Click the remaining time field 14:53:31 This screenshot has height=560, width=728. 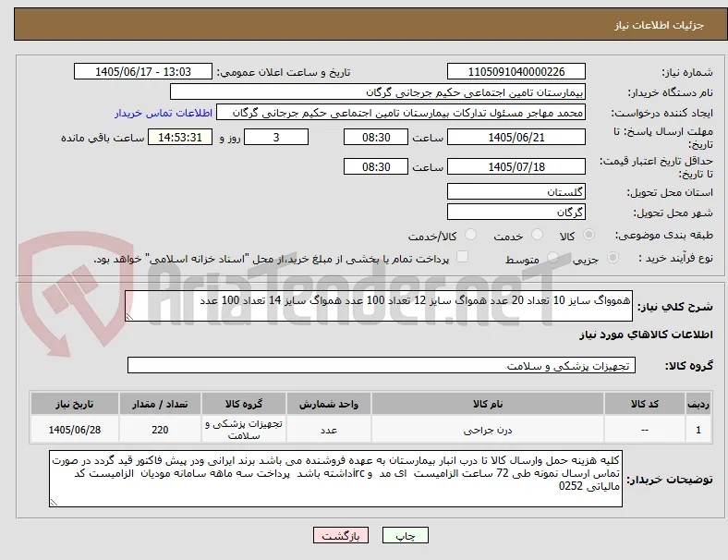pos(180,137)
